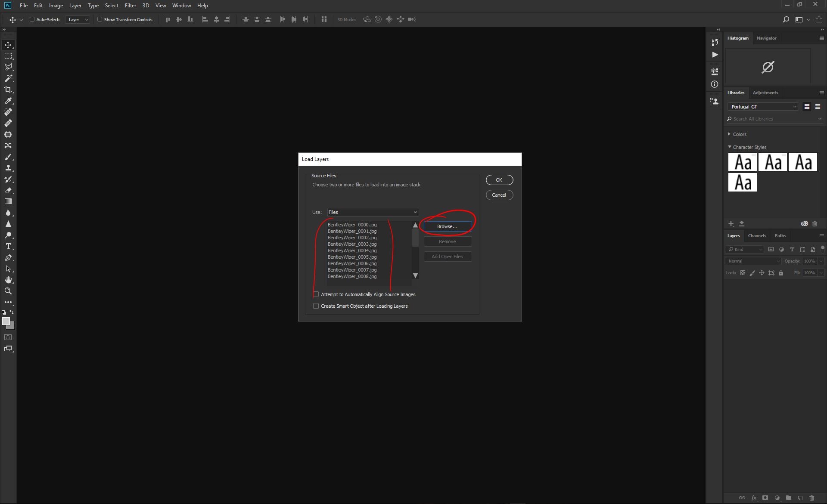
Task: Switch Libraries to grid view
Action: pos(807,107)
